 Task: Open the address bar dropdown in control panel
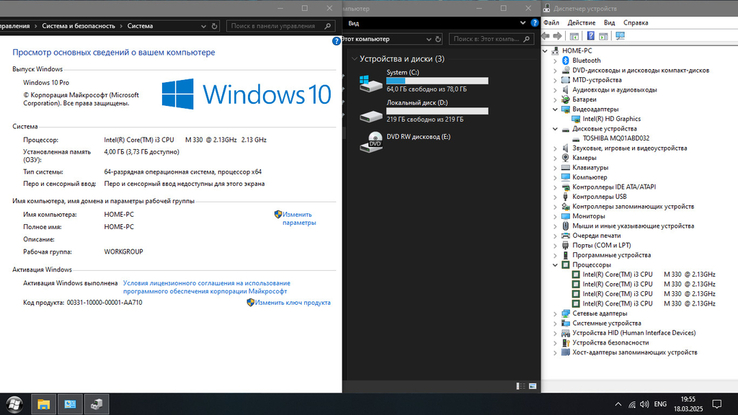pyautogui.click(x=203, y=26)
